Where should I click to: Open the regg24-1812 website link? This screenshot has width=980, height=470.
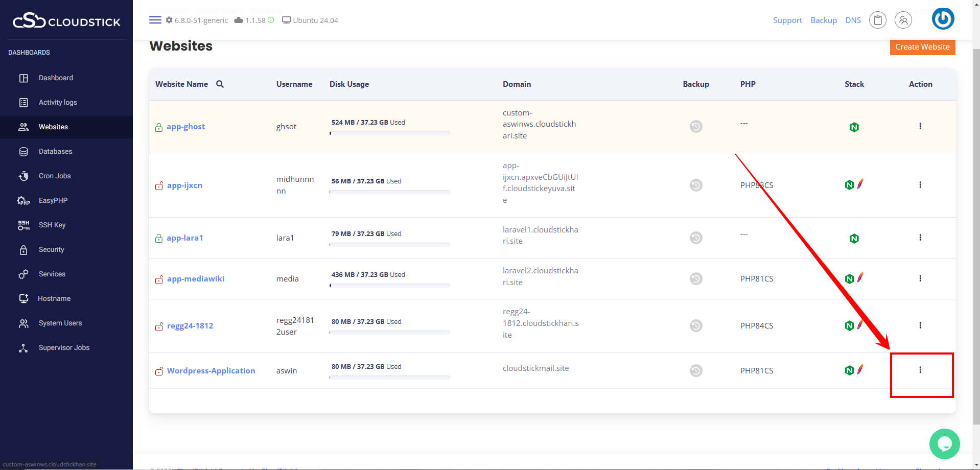190,326
